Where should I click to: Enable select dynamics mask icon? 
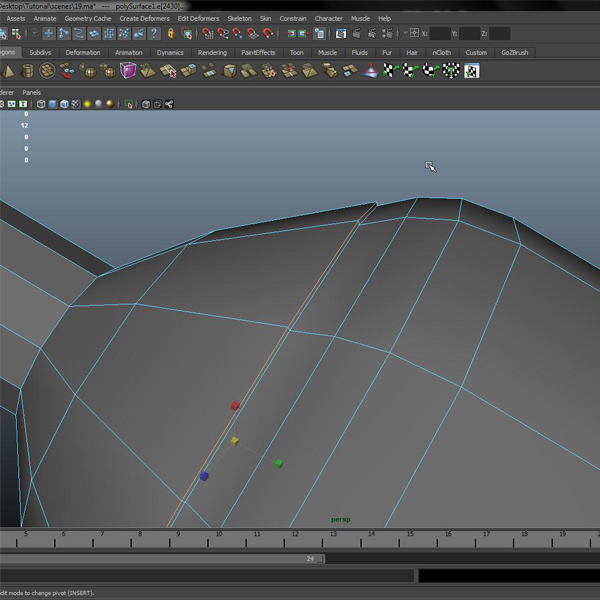(124, 34)
